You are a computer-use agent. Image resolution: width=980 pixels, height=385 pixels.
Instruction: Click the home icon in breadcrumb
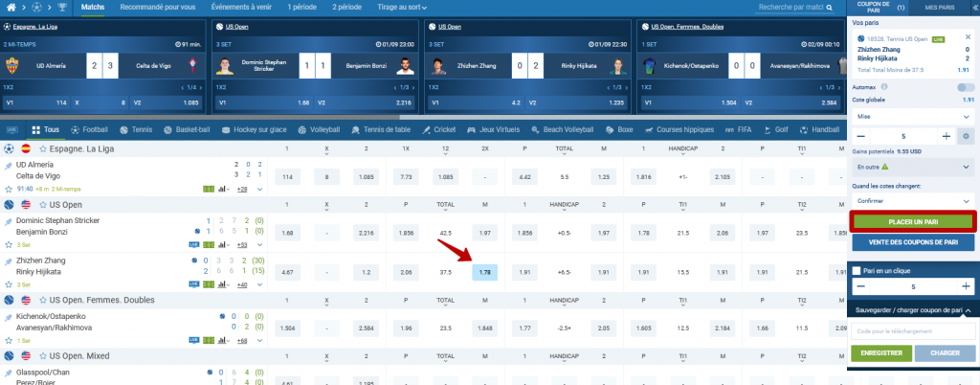[11, 8]
